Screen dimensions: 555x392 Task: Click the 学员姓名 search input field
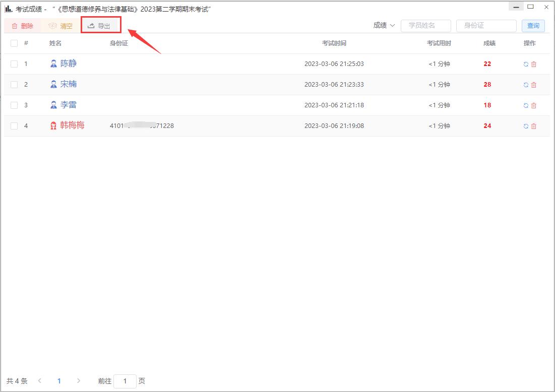(425, 26)
